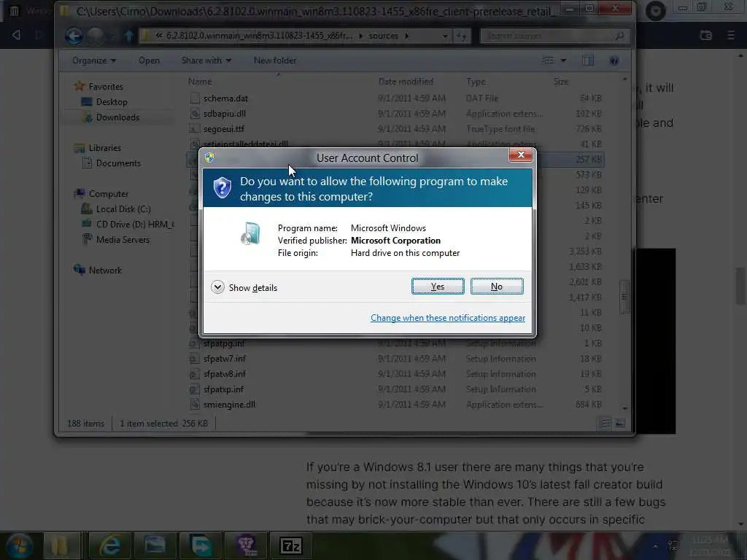Click refresh button beside address bar

[461, 36]
